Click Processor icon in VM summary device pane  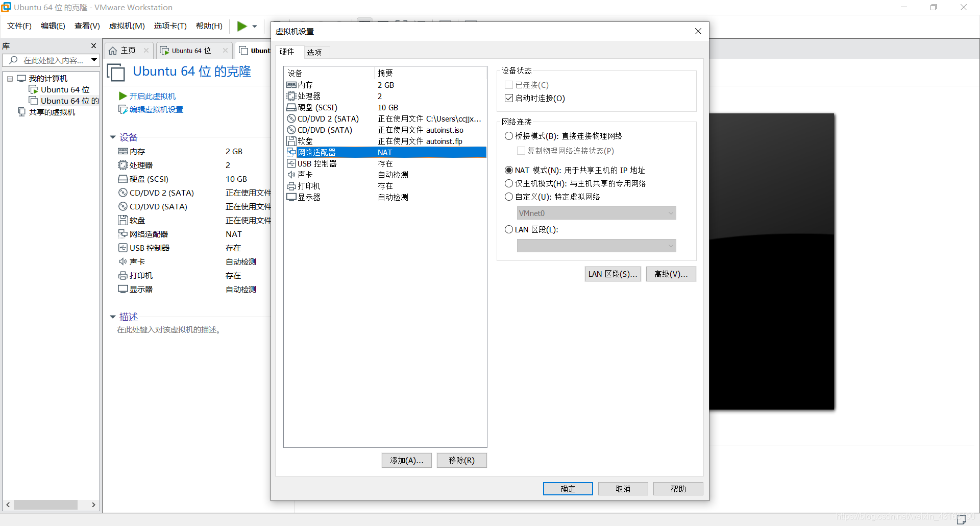[122, 165]
